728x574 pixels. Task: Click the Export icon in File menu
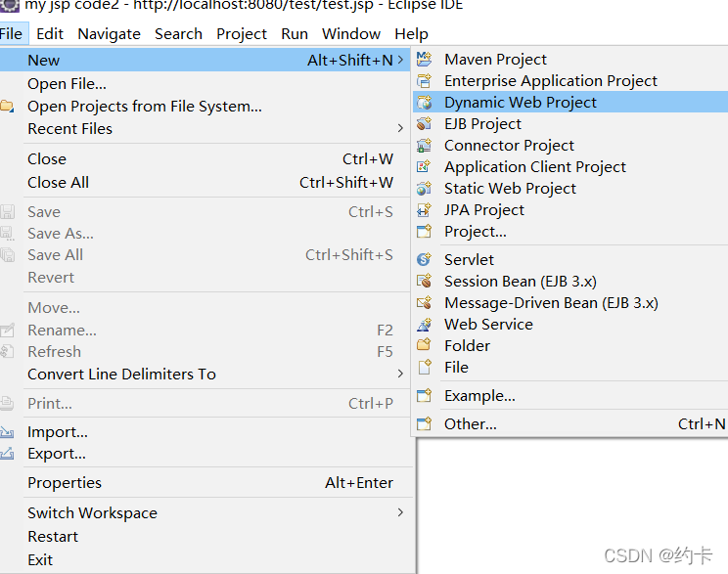[7, 454]
